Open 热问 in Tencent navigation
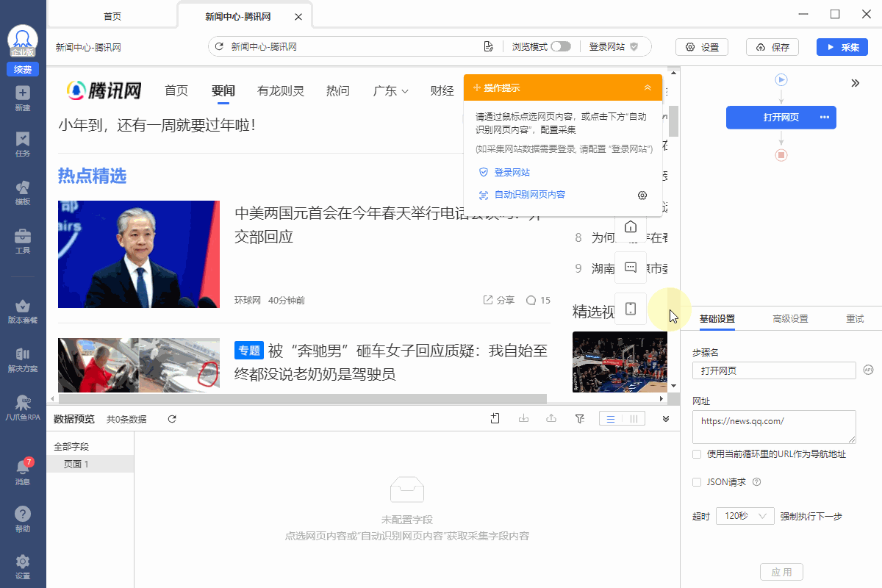The image size is (882, 588). click(x=338, y=91)
